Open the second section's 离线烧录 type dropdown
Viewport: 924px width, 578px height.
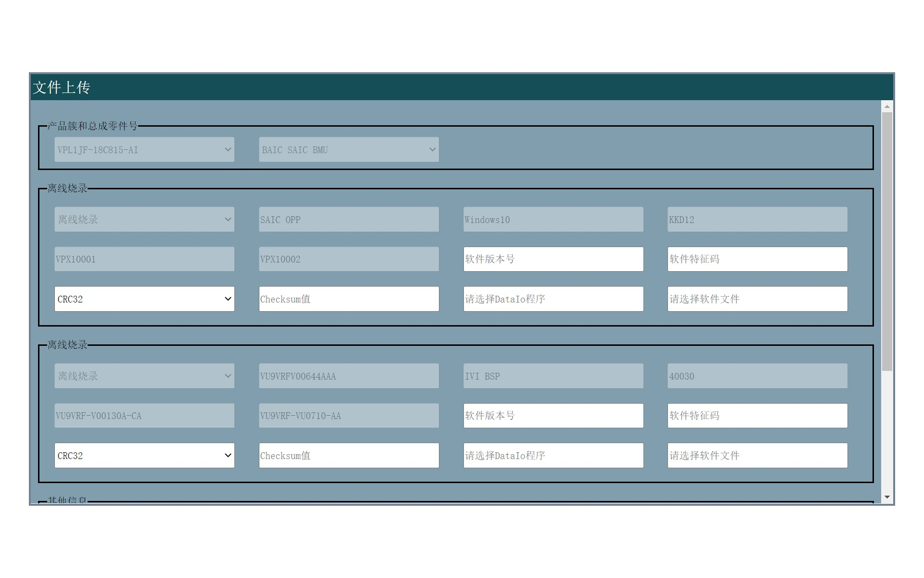coord(144,376)
